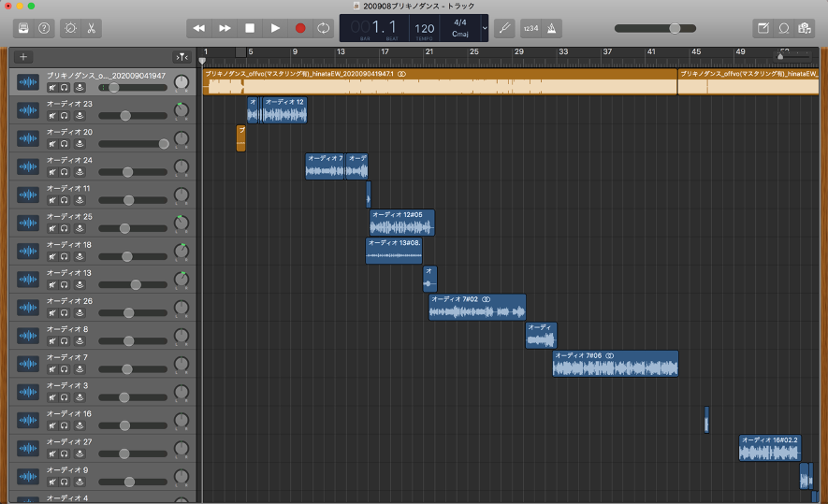Click the 120 tempo value

point(424,28)
